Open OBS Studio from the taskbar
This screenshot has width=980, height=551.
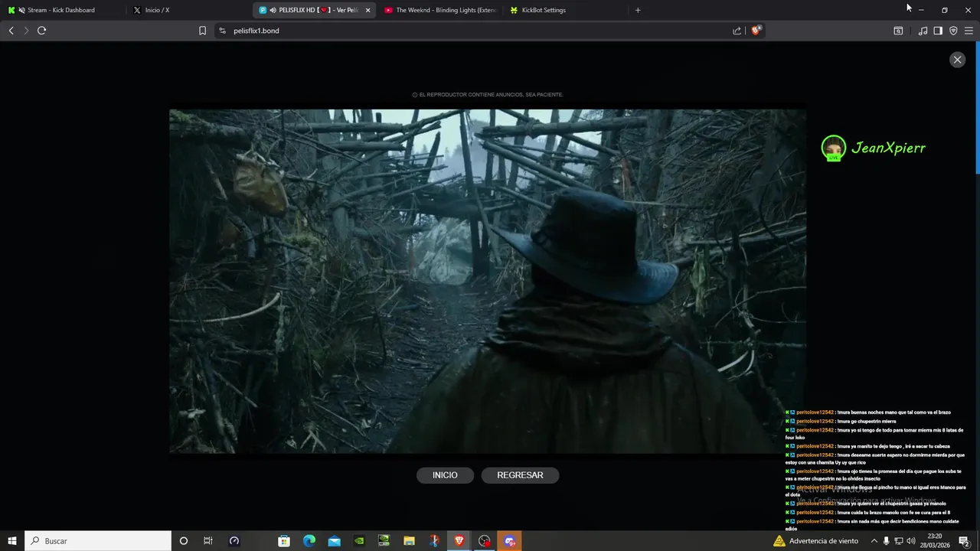click(x=485, y=541)
